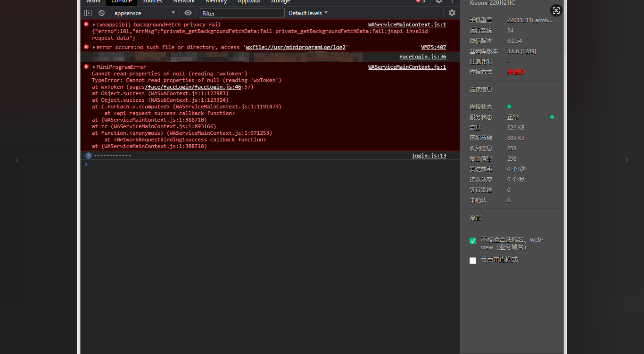Expand the [wxapplib] backgroundfetch error entry
Screen dimensions: 644x354
pos(94,25)
